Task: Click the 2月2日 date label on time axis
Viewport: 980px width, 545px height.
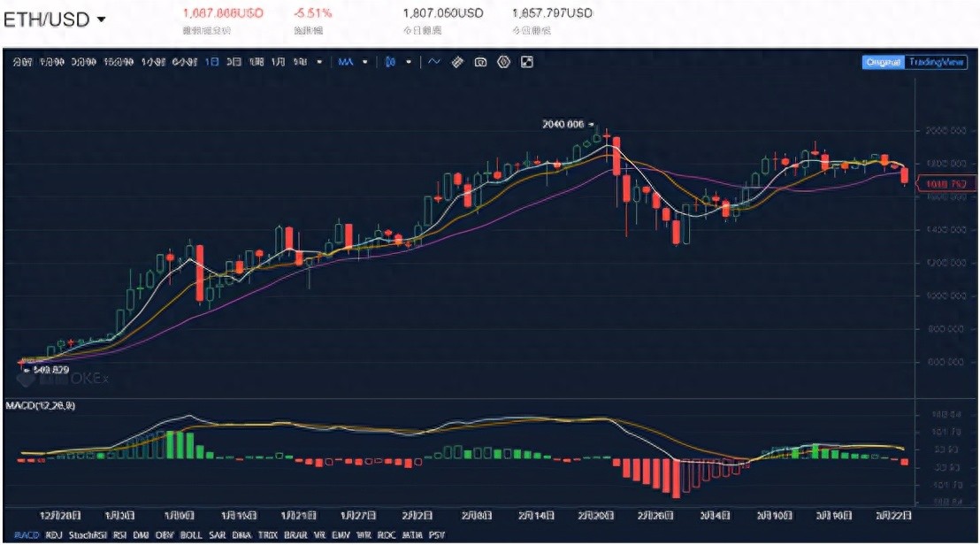Action: [417, 516]
